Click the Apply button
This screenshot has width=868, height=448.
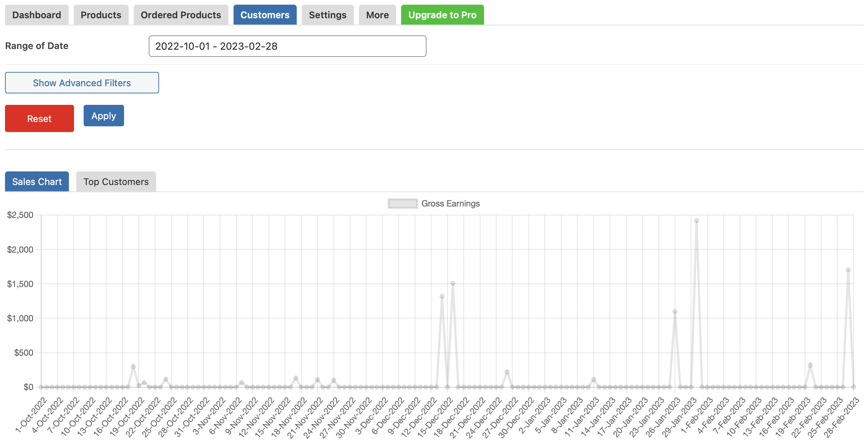pos(104,116)
